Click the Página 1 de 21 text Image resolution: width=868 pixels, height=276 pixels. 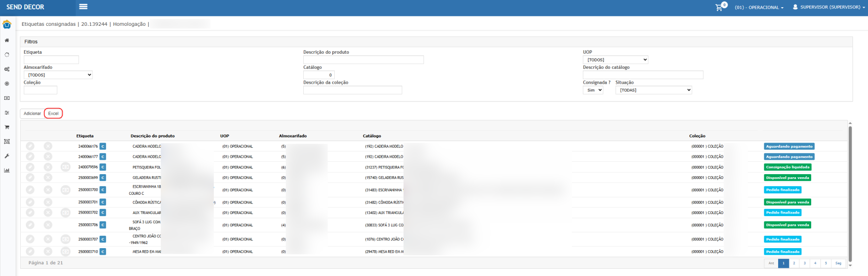click(45, 263)
